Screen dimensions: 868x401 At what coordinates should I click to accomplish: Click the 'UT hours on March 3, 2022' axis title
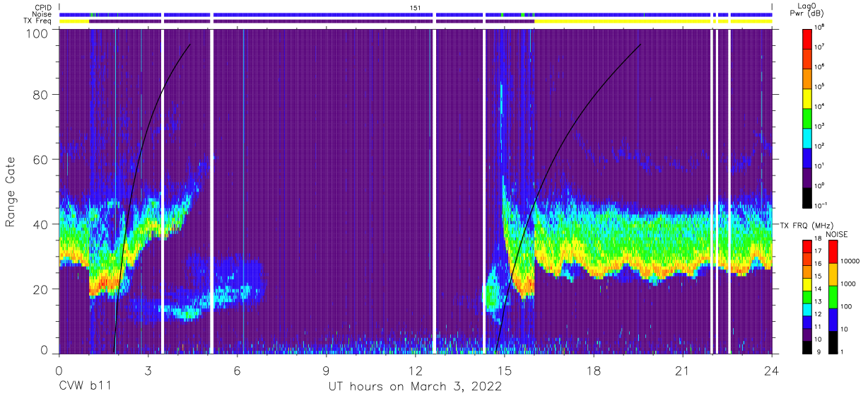pos(415,387)
